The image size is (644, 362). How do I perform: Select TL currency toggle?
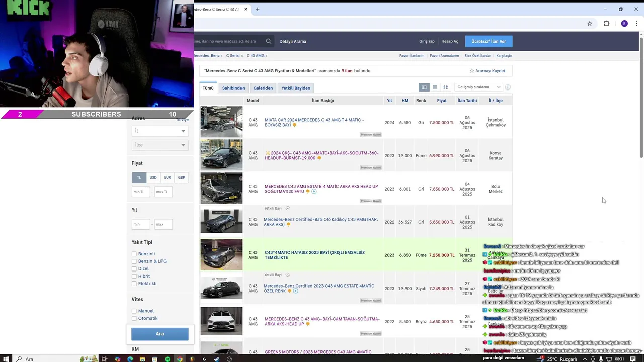139,177
